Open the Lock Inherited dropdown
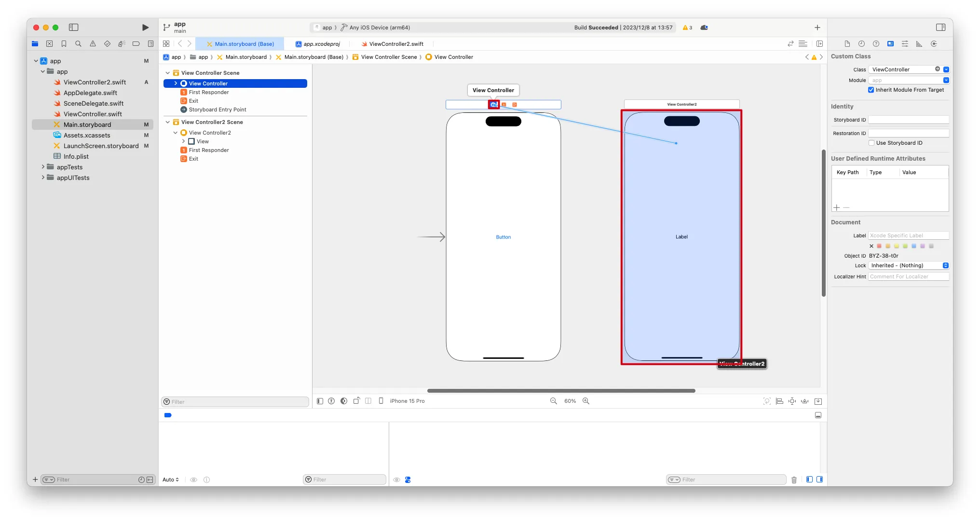The image size is (980, 522). click(909, 265)
